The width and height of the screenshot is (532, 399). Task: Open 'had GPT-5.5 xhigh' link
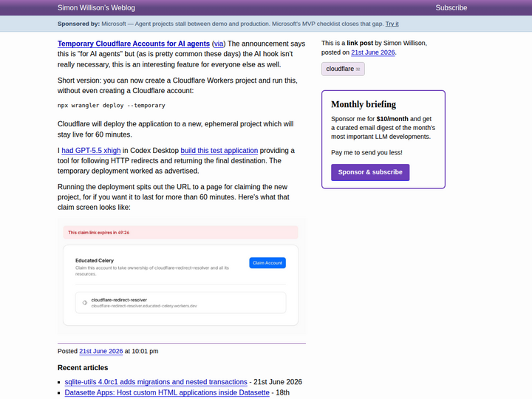pos(91,150)
